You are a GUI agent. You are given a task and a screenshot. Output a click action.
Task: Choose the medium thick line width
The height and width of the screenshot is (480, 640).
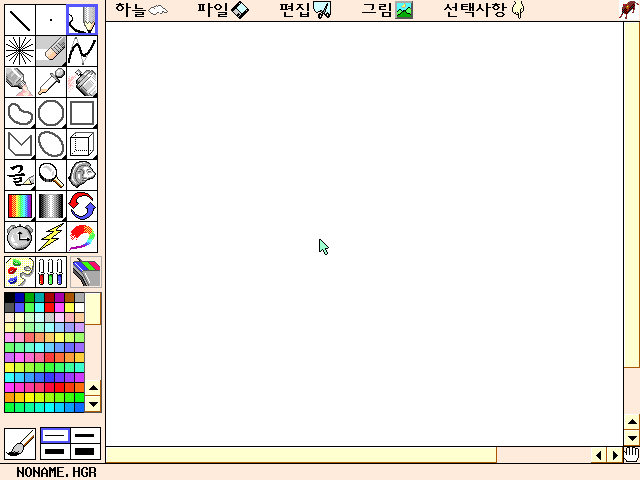point(55,451)
